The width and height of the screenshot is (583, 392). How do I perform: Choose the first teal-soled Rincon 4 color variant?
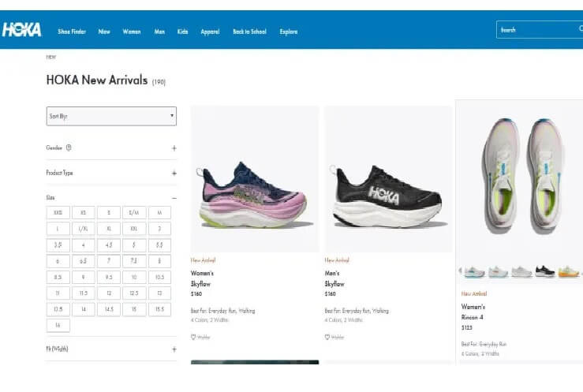click(x=474, y=271)
